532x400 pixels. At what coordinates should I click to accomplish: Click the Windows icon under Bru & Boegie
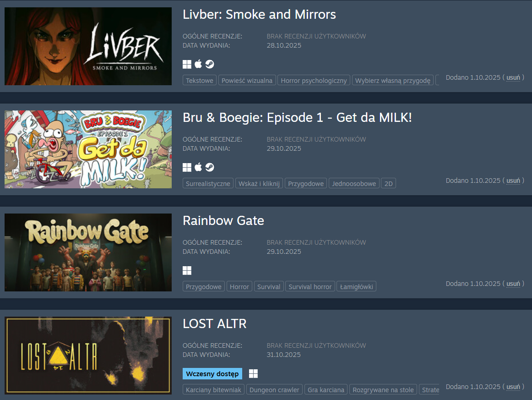pos(187,167)
